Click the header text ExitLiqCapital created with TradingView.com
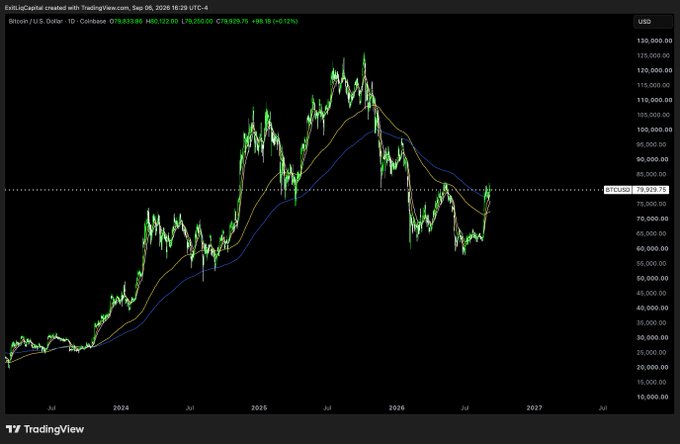The width and height of the screenshot is (680, 444). point(67,8)
